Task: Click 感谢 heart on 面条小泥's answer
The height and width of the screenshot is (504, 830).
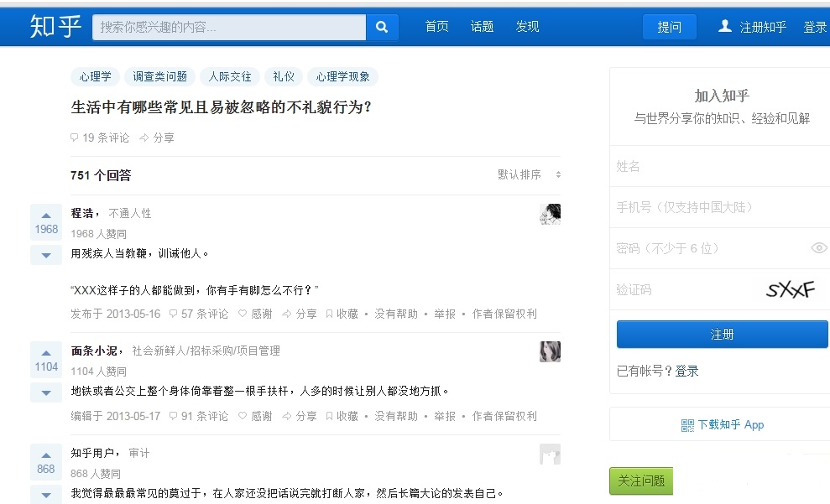Action: (x=255, y=416)
